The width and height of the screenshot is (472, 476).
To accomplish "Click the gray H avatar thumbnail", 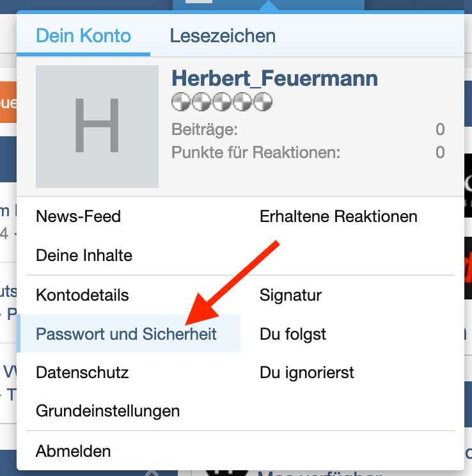I will [x=97, y=126].
